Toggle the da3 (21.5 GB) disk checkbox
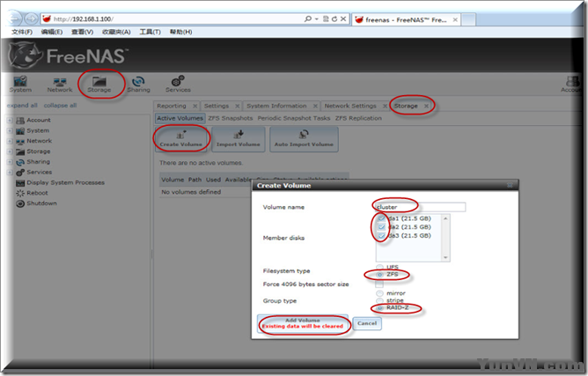 tap(381, 236)
